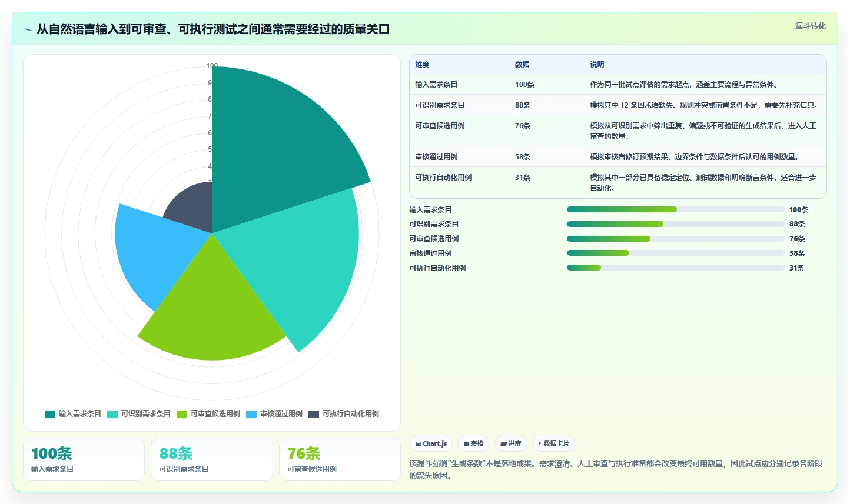This screenshot has height=504, width=850.
Task: Click the 进度 chip
Action: (511, 443)
